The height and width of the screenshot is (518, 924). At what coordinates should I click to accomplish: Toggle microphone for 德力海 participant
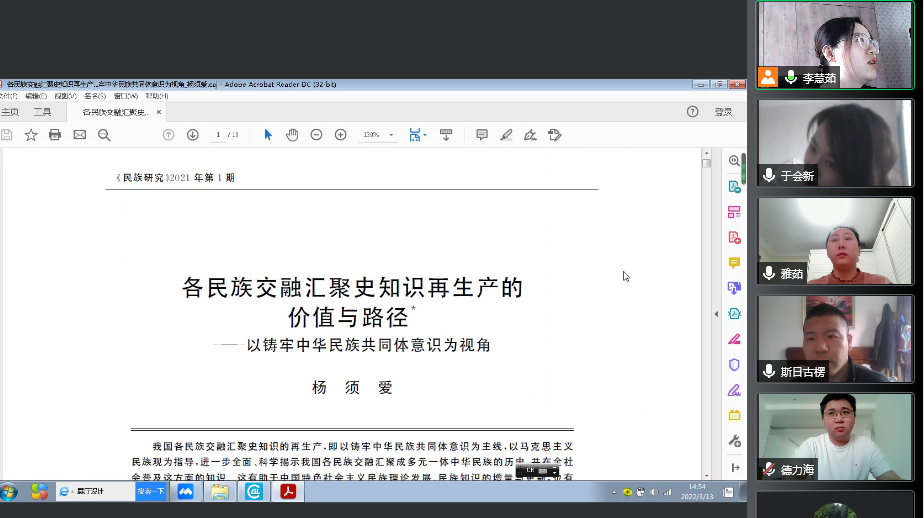click(769, 468)
